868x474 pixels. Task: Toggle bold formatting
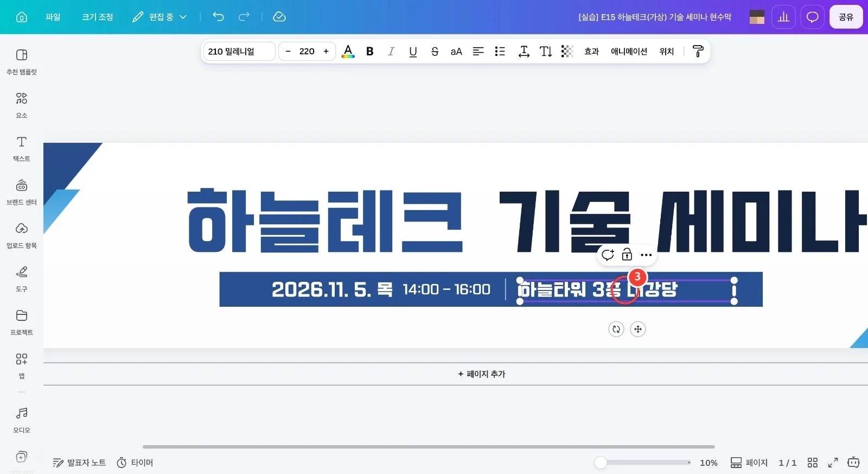[x=370, y=52]
